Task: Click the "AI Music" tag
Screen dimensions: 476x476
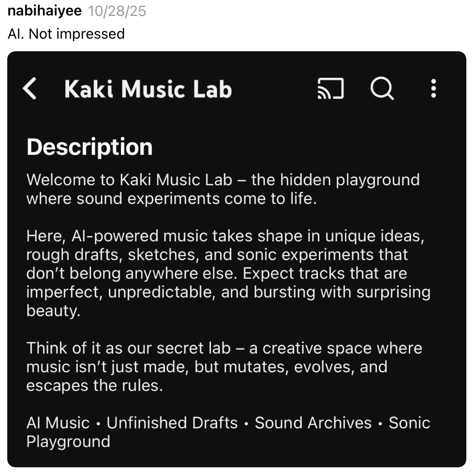Action: [x=58, y=423]
